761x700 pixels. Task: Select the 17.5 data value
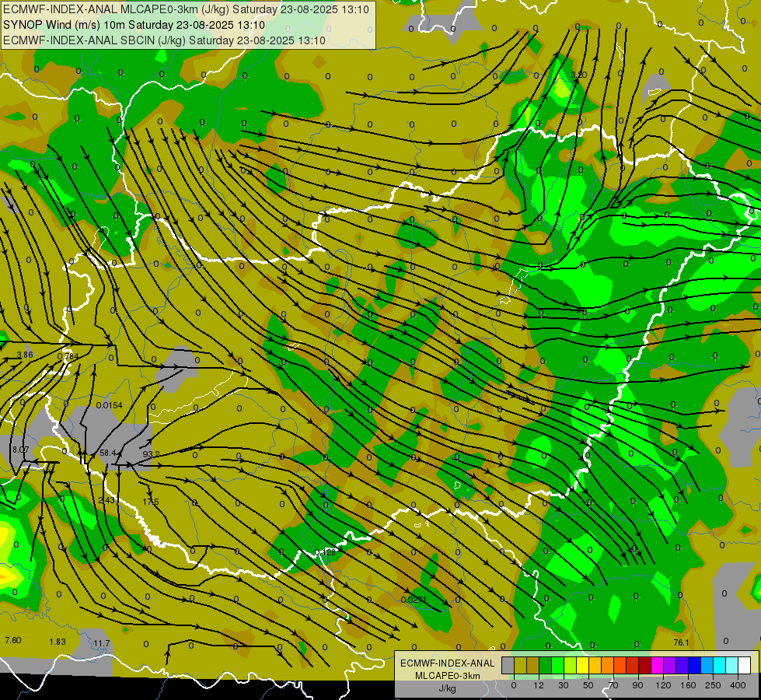click(x=151, y=502)
